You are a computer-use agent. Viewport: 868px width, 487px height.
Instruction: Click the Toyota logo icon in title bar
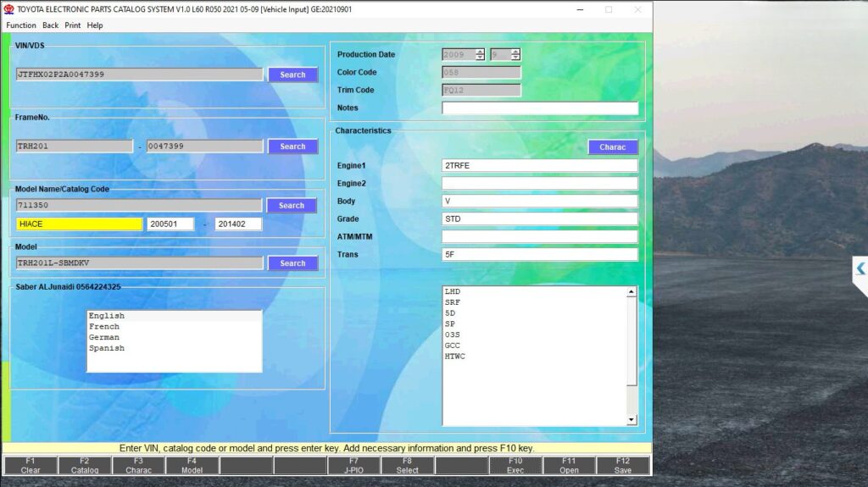(x=8, y=9)
